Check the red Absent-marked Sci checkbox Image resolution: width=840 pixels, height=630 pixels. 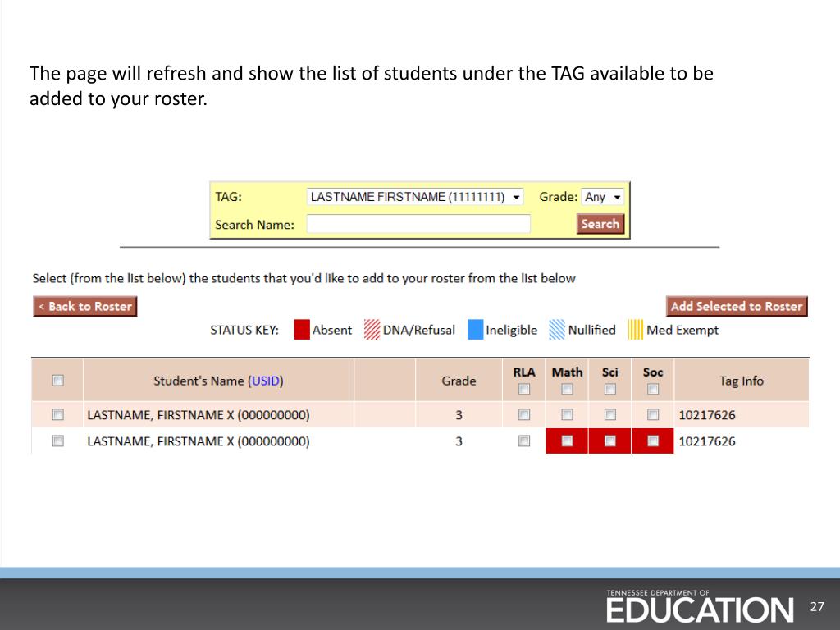coord(609,441)
